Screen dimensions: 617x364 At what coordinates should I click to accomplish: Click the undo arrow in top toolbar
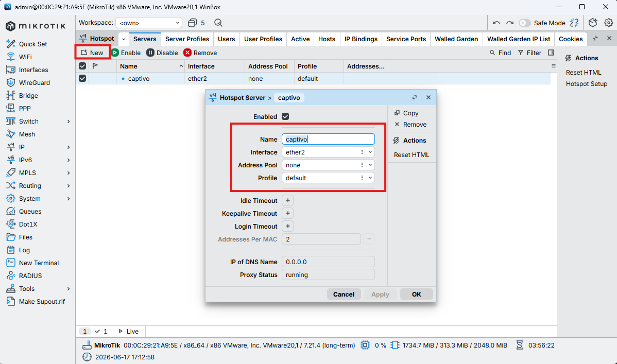496,23
